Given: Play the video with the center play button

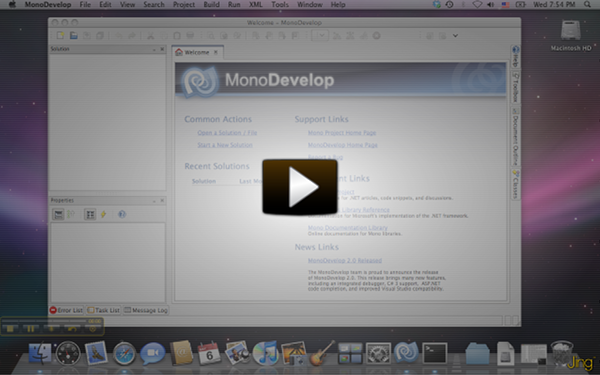Looking at the screenshot, I should coord(300,187).
